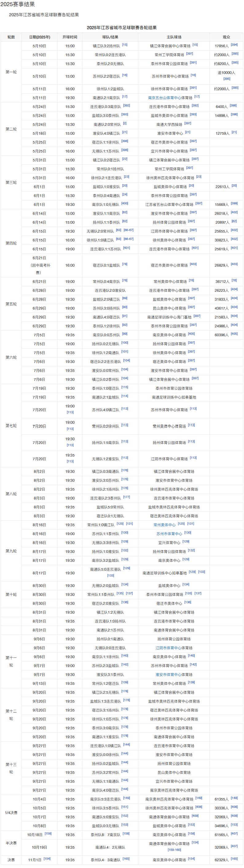Viewport: 244px width, 868px height.
Task: Click reference [24] beside 泰州队0:4南通队
Action: point(124,195)
